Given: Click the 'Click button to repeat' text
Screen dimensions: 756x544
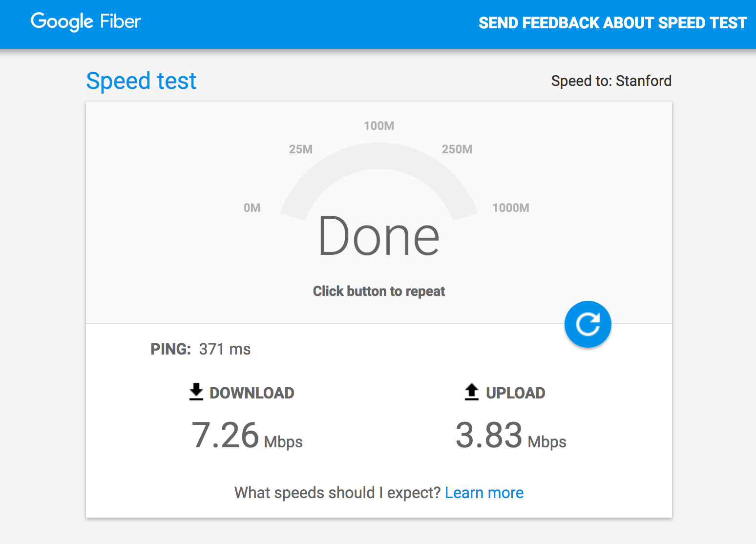Looking at the screenshot, I should click(x=379, y=292).
